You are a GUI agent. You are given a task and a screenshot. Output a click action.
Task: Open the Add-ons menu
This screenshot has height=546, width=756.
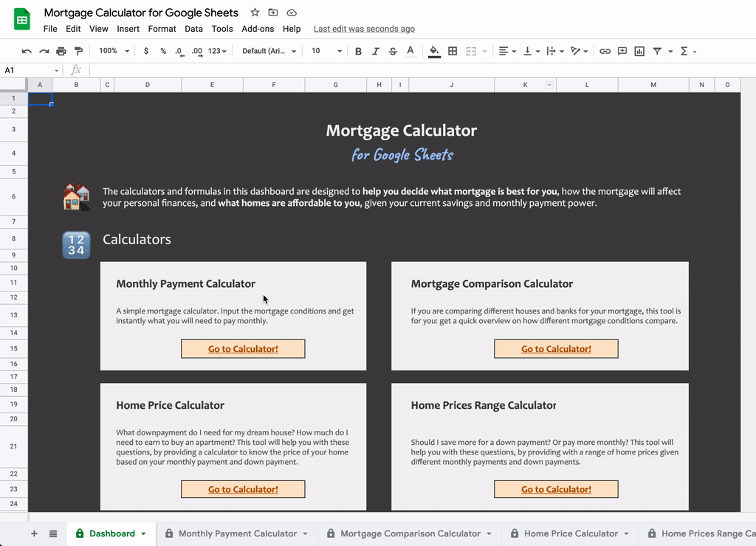258,29
